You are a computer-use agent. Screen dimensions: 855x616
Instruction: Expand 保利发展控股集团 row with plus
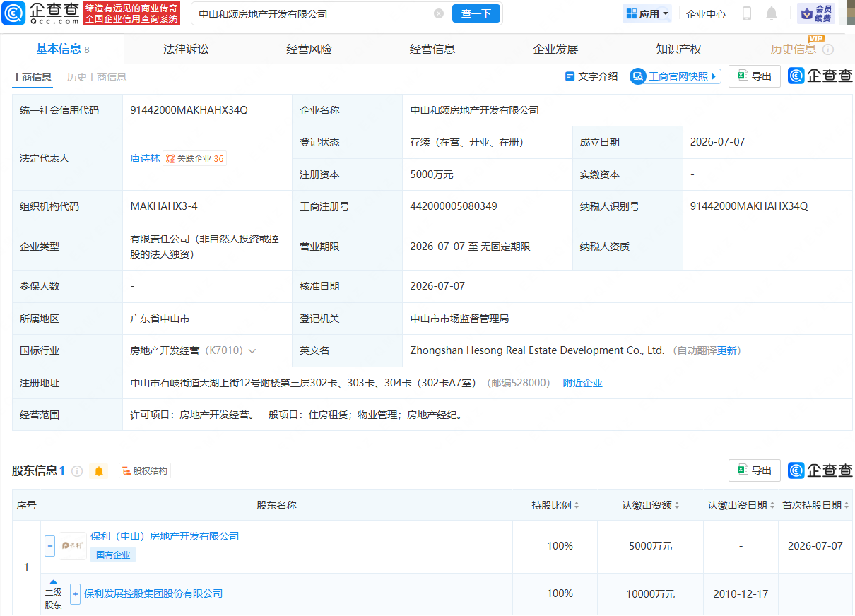pyautogui.click(x=75, y=593)
